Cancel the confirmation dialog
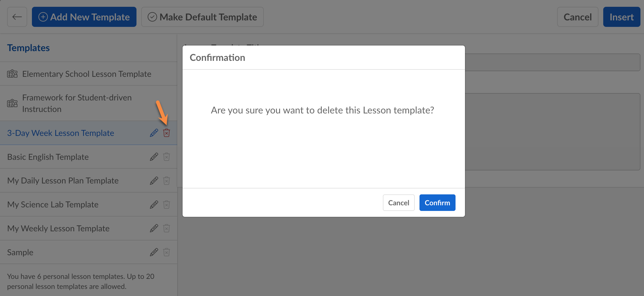The image size is (644, 296). 399,203
